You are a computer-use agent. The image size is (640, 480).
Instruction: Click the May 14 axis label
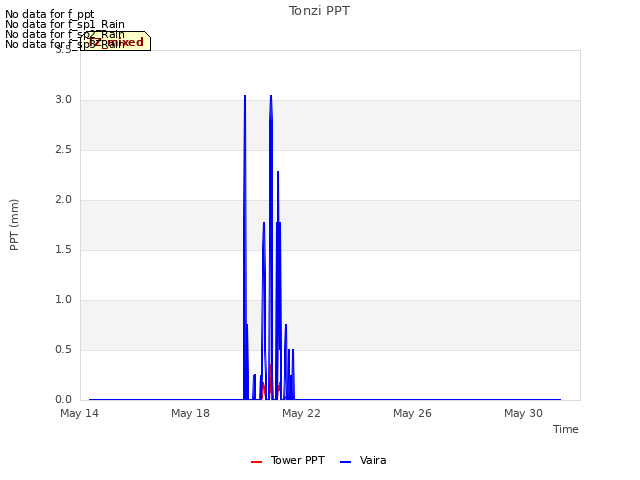pos(79,413)
